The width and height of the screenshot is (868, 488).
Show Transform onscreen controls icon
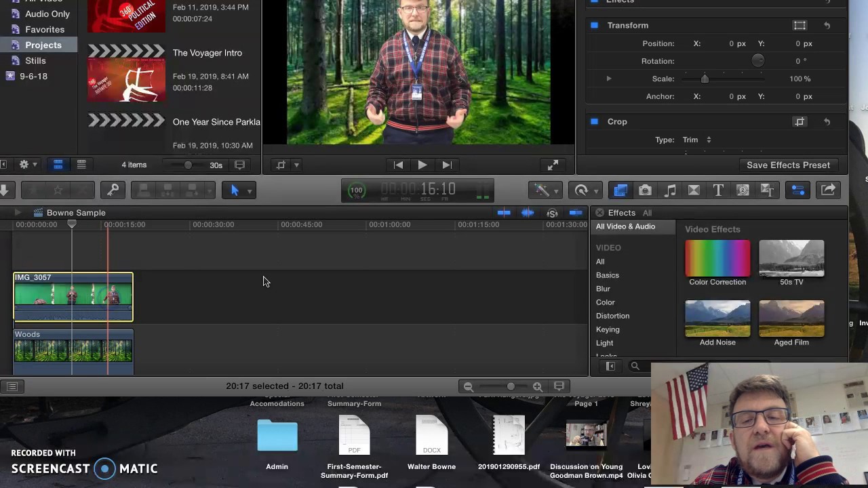click(x=800, y=25)
